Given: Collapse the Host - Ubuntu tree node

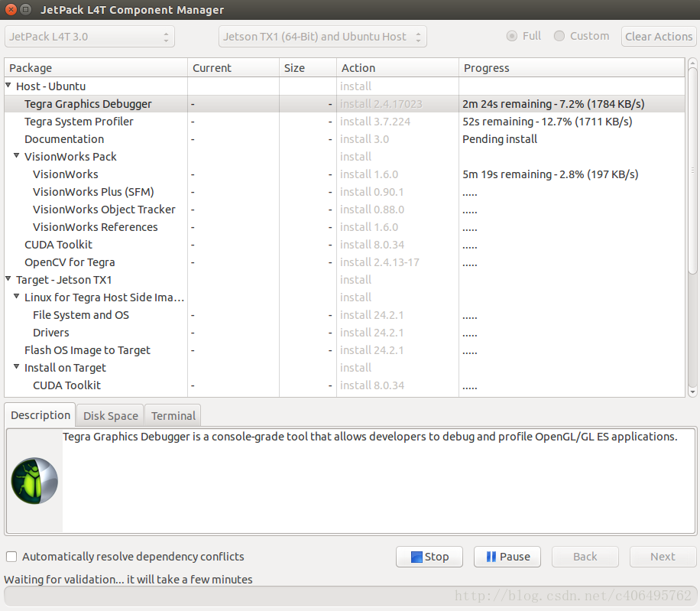Looking at the screenshot, I should click(8, 85).
